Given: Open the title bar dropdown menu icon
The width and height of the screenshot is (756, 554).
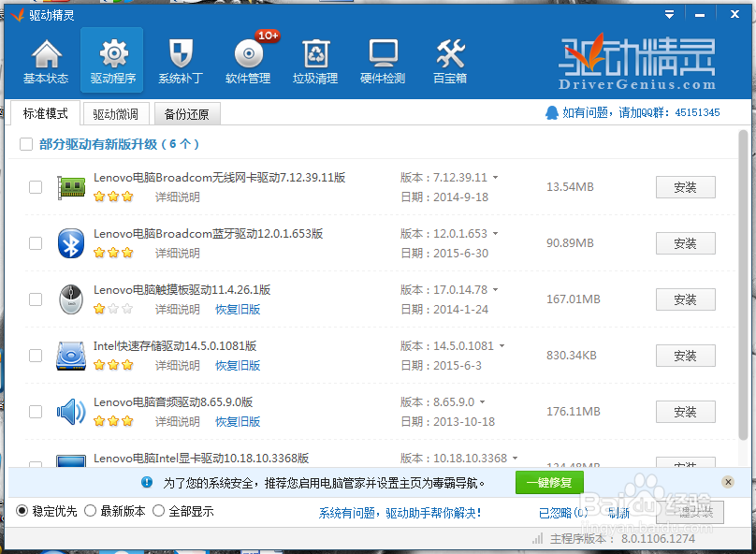Looking at the screenshot, I should coord(669,14).
